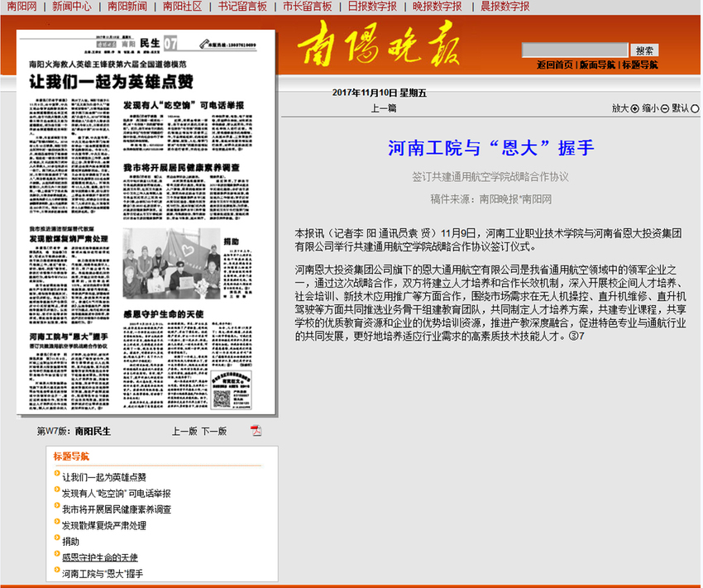The height and width of the screenshot is (588, 703).
Task: Open 南阳社区 navigation link
Action: point(183,7)
